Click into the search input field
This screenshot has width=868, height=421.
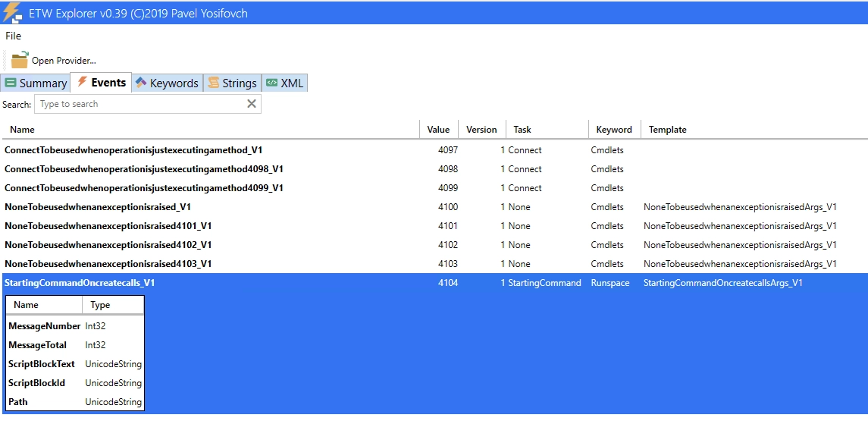tap(140, 104)
